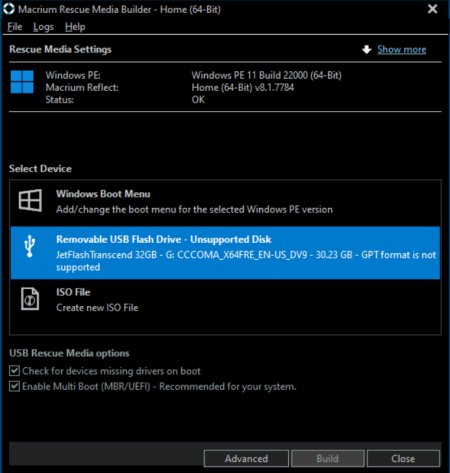The image size is (450, 473).
Task: Click the Build button
Action: [328, 459]
